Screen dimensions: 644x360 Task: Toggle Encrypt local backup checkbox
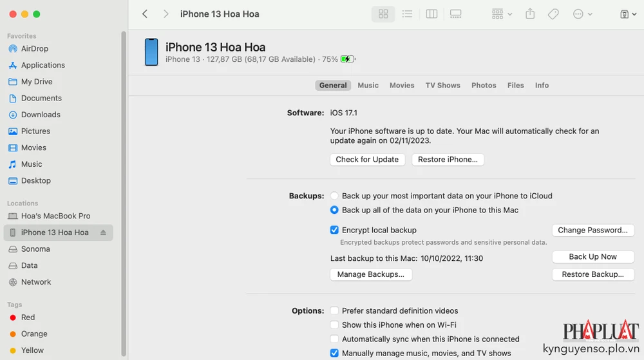coord(334,230)
